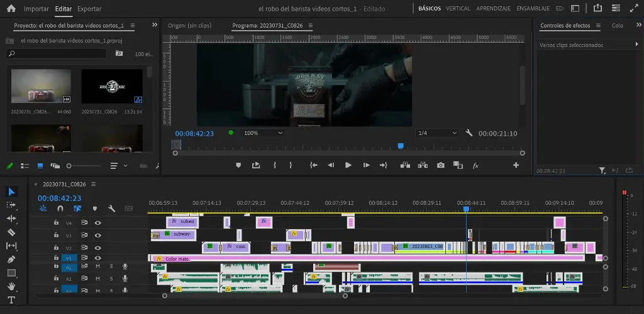
Task: Open the Program zoom level dropdown 100%
Action: [x=263, y=133]
